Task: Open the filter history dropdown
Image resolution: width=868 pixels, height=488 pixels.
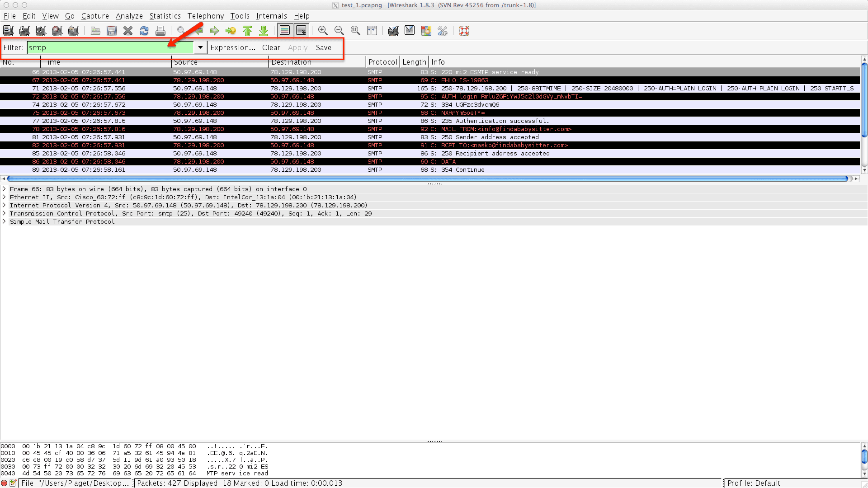Action: click(200, 47)
